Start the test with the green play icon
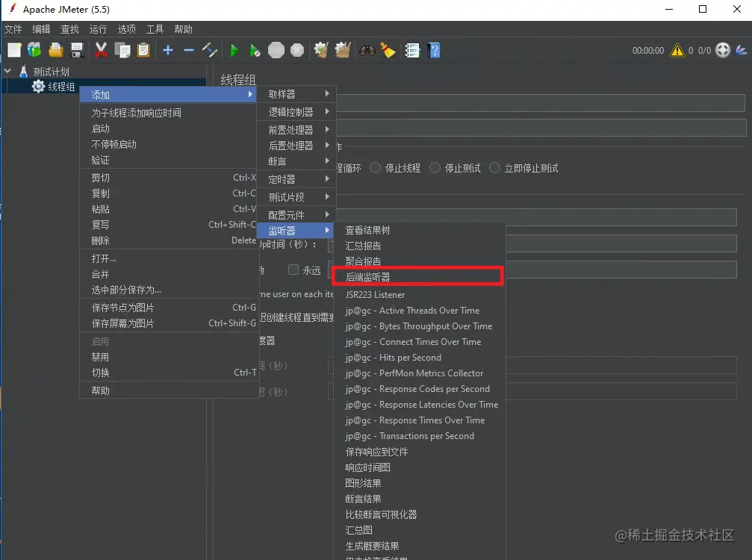This screenshot has width=752, height=560. point(234,50)
